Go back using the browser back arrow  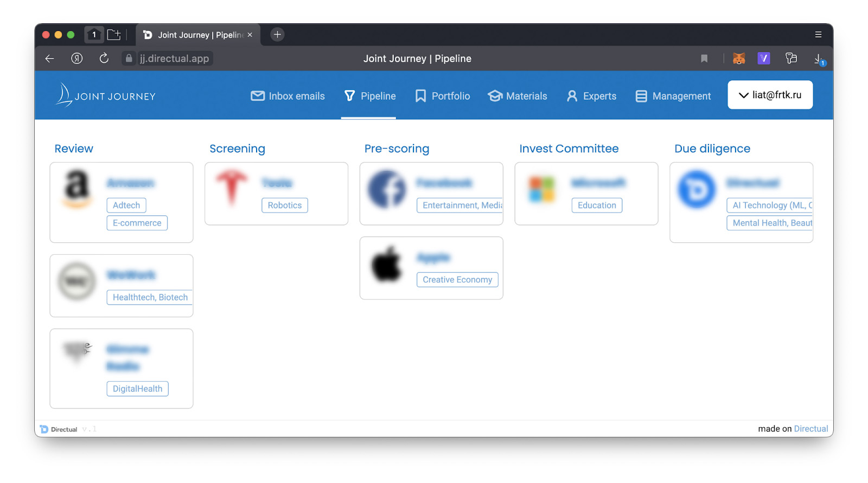49,59
